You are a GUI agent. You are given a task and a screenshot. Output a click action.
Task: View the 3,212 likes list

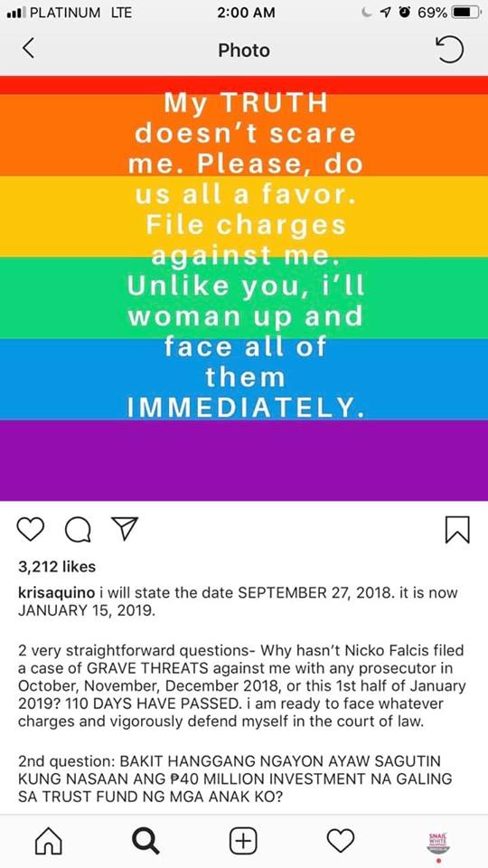[x=57, y=566]
